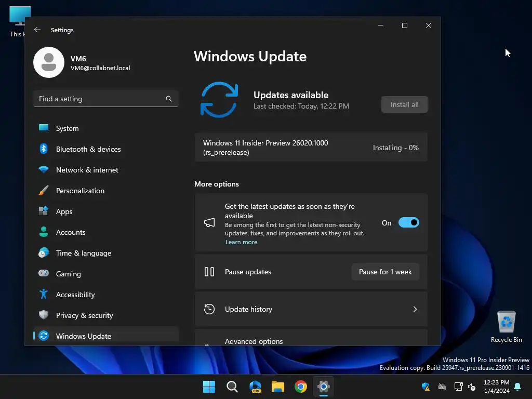
Task: Open the Personalization category
Action: click(106, 191)
